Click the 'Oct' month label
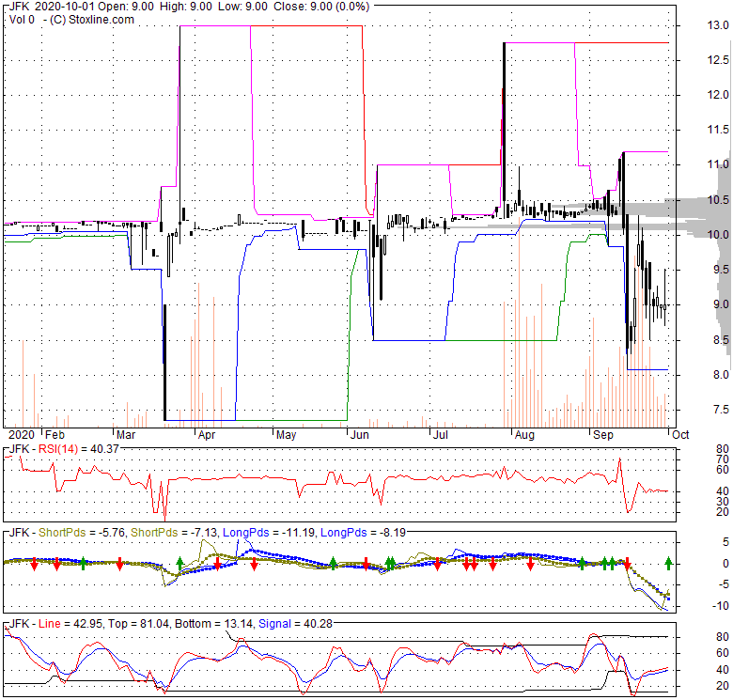 click(680, 435)
